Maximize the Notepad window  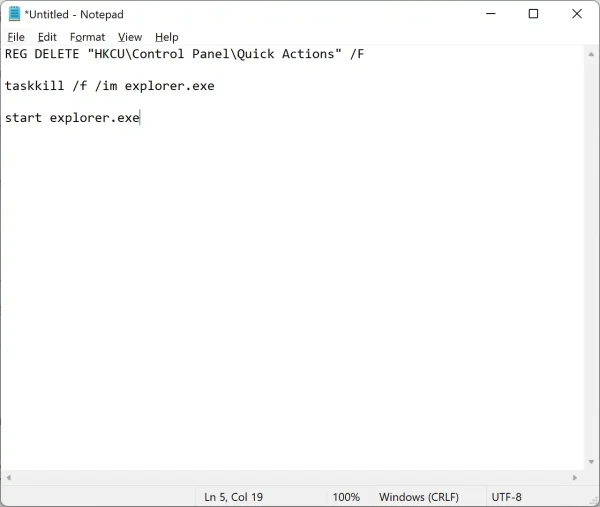coord(533,14)
